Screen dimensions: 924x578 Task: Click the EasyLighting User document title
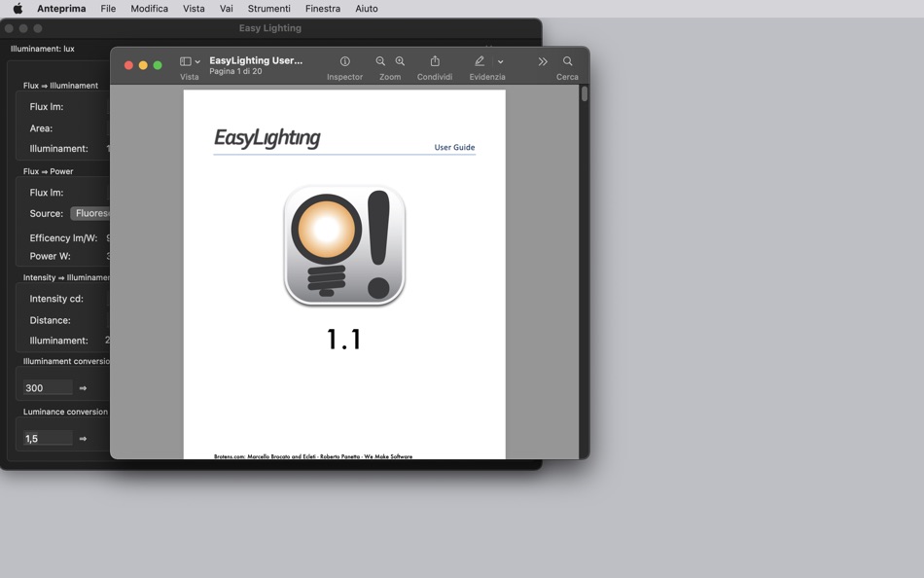(256, 60)
